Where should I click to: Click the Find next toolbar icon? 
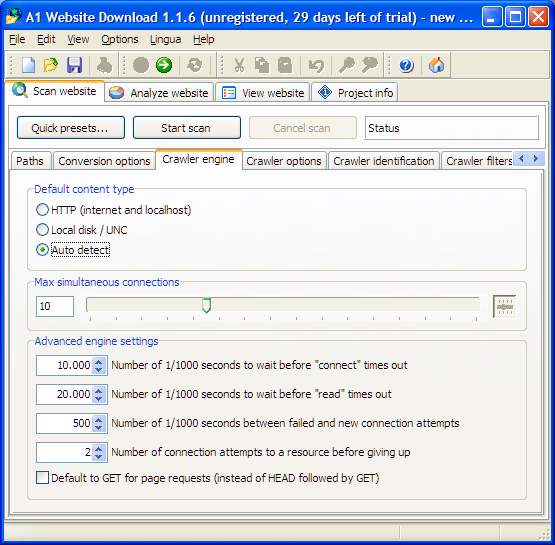coord(370,65)
